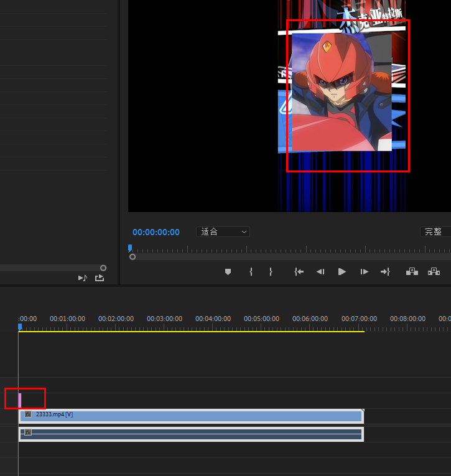Go to In point button
The height and width of the screenshot is (476, 451).
click(299, 272)
